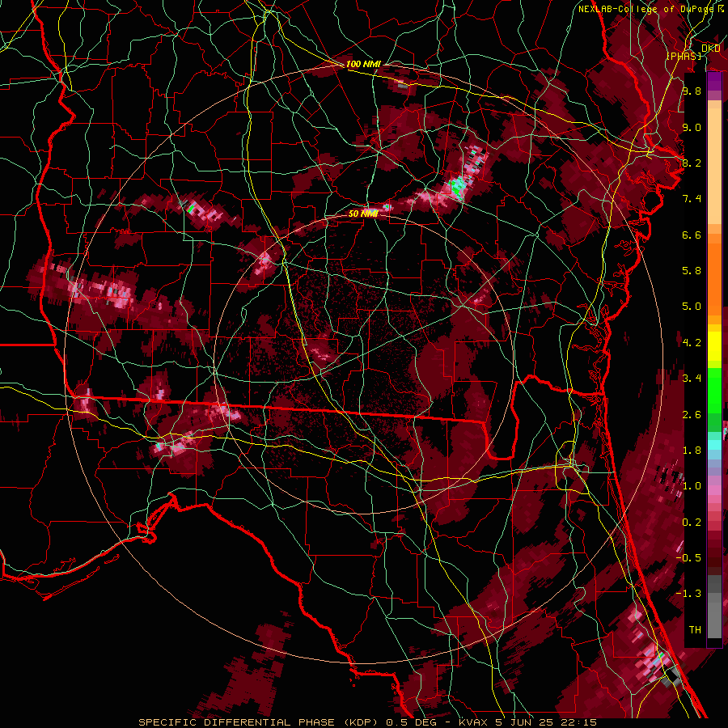Click the 5 JUN 25 date in the footer
This screenshot has width=728, height=728.
click(523, 722)
